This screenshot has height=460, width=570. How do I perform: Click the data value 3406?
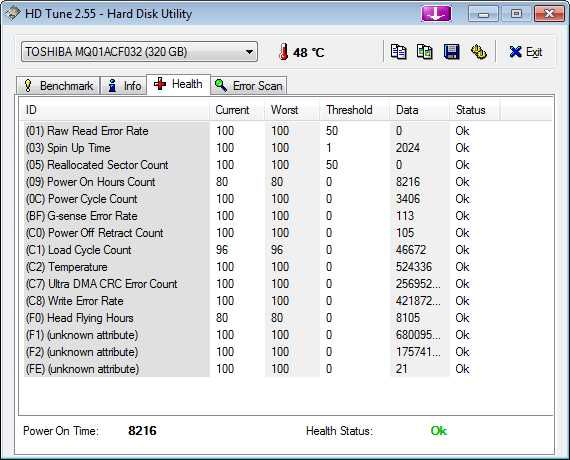point(408,199)
